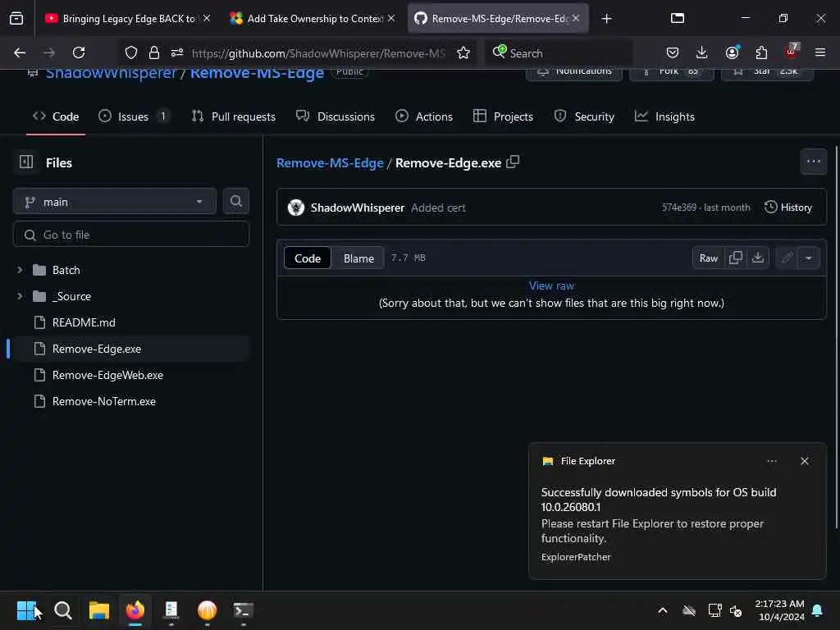Open the Discussions tab

click(336, 116)
